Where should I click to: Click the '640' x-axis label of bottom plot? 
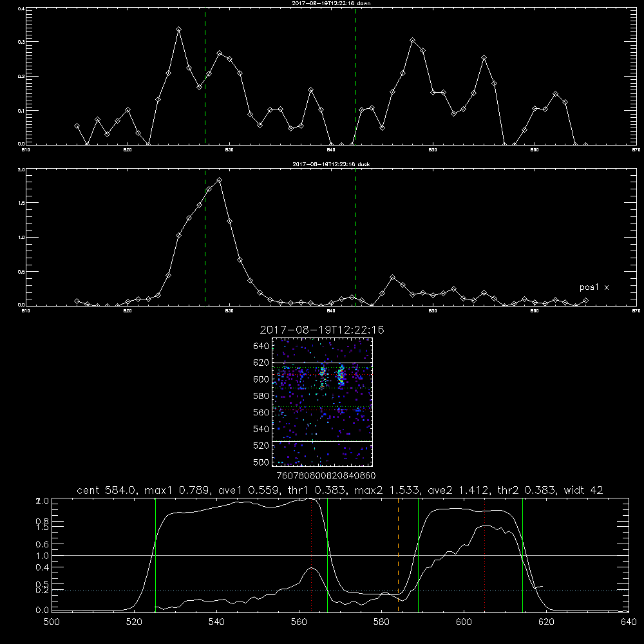[x=629, y=622]
